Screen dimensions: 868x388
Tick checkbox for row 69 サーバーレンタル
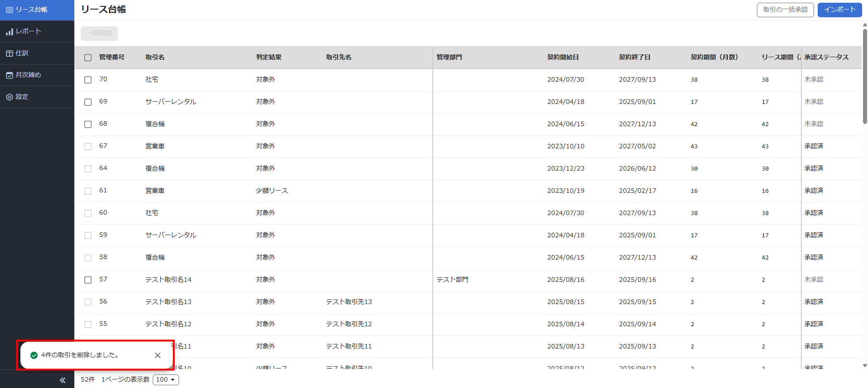88,102
